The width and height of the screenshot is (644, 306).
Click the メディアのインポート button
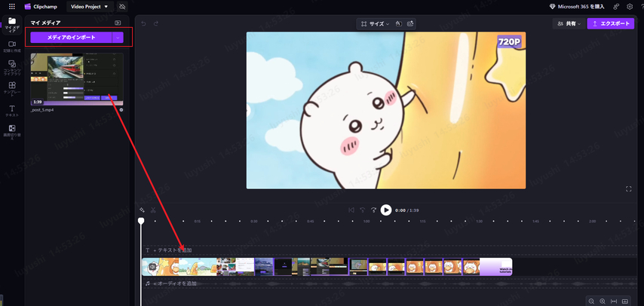(71, 38)
